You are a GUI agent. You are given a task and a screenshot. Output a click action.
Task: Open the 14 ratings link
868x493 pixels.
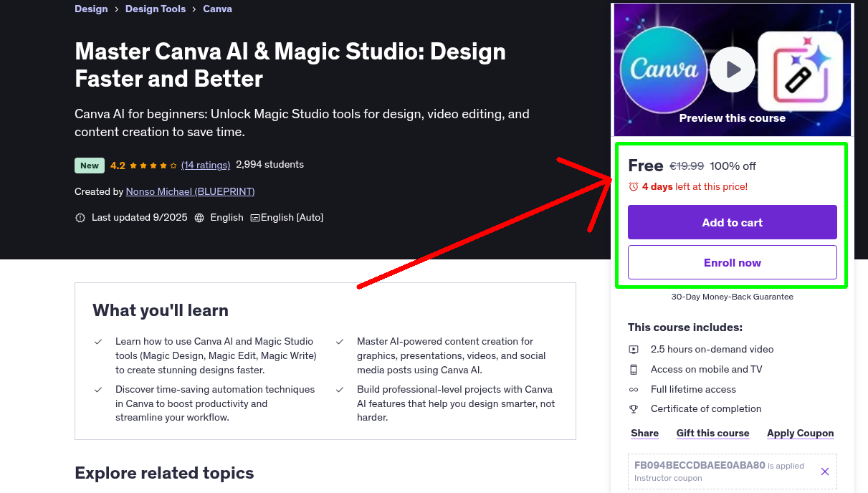pos(206,165)
